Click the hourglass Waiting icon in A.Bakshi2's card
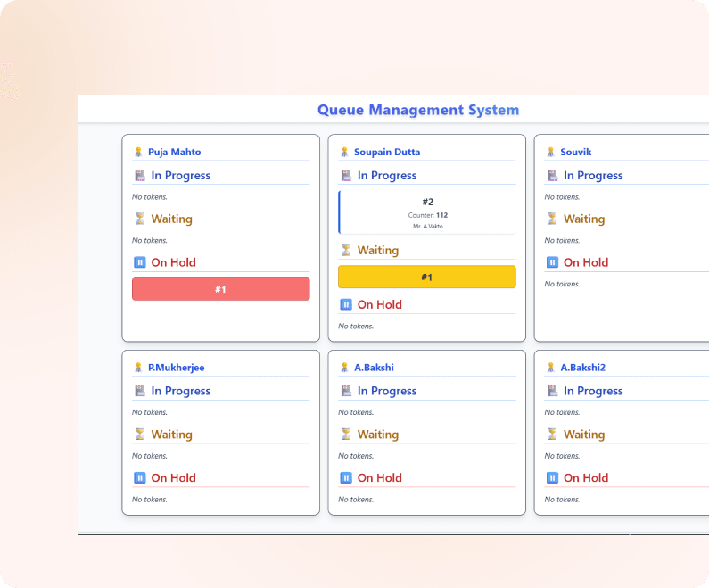Screen dimensions: 709x588 pyautogui.click(x=552, y=435)
